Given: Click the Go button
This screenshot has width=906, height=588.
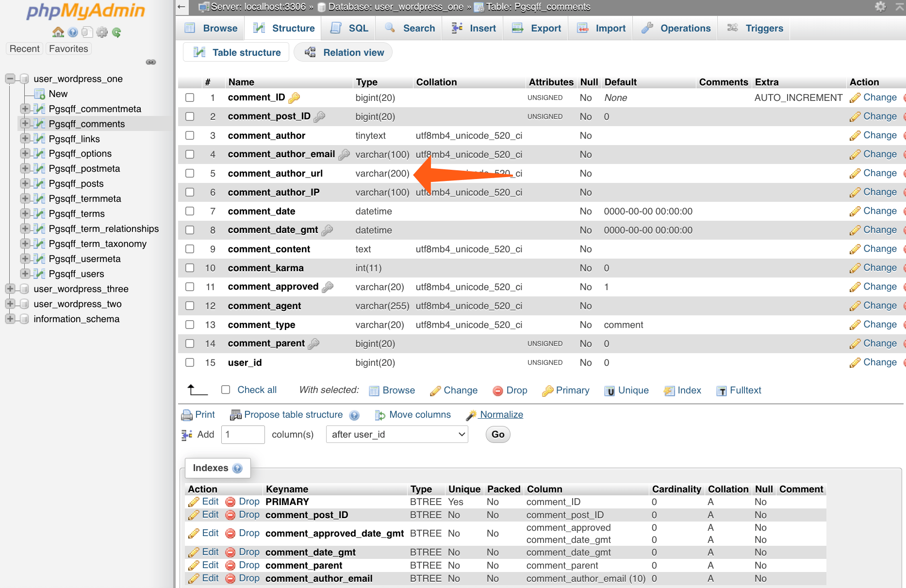Looking at the screenshot, I should (x=497, y=434).
